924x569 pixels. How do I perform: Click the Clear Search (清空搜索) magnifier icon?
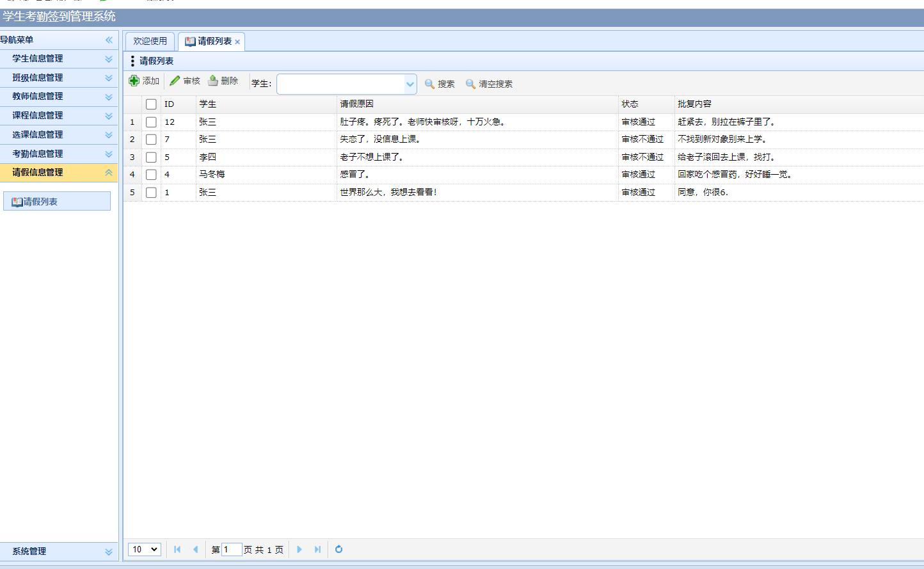pos(470,84)
